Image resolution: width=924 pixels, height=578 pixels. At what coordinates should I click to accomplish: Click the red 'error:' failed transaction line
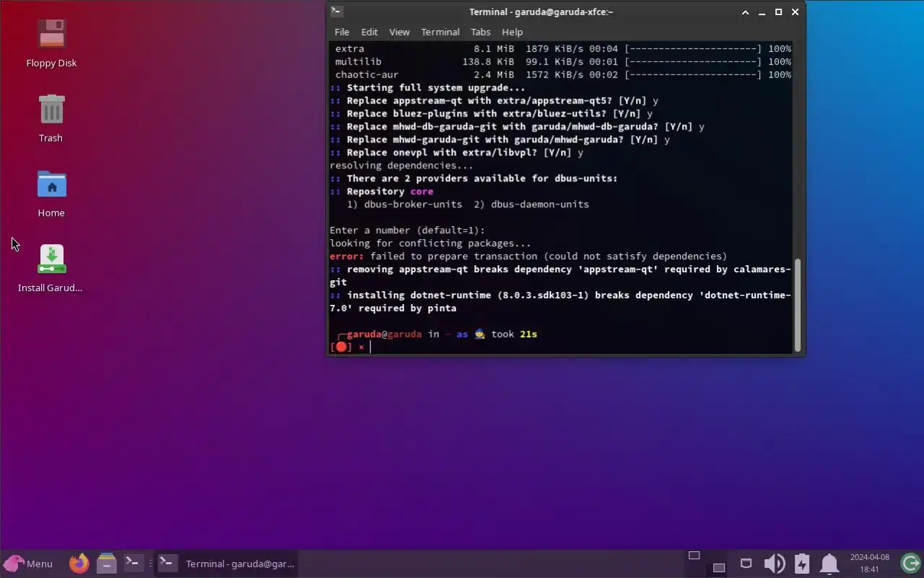[528, 256]
